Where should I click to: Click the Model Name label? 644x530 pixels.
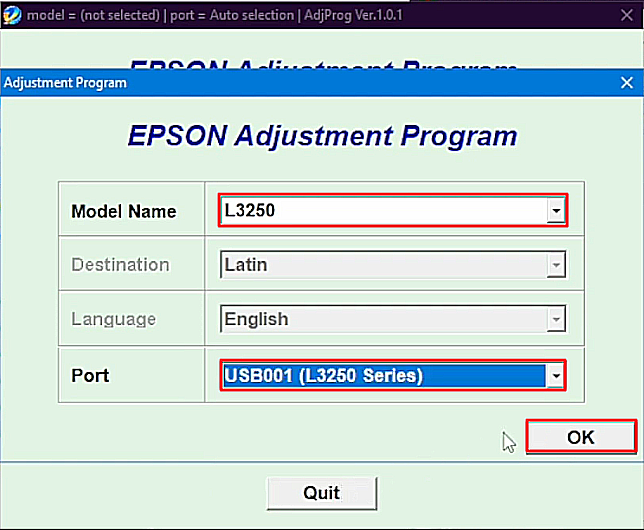click(124, 211)
